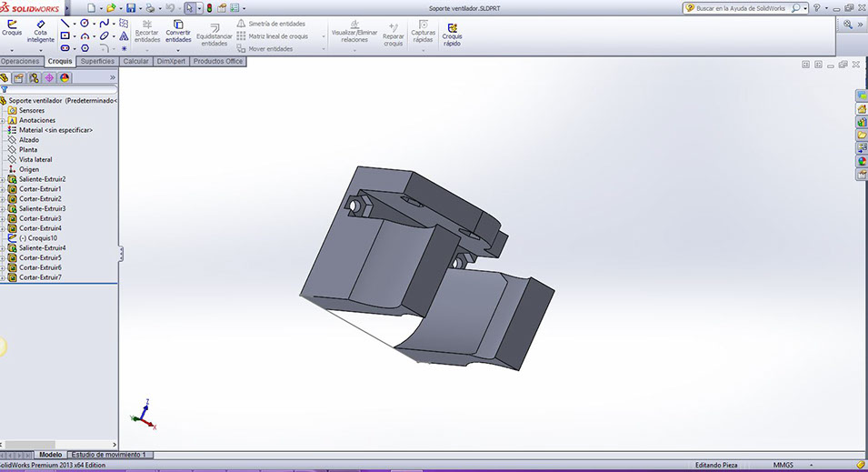Image resolution: width=868 pixels, height=472 pixels.
Task: Click Matriz lineal de croquis
Action: click(x=273, y=36)
